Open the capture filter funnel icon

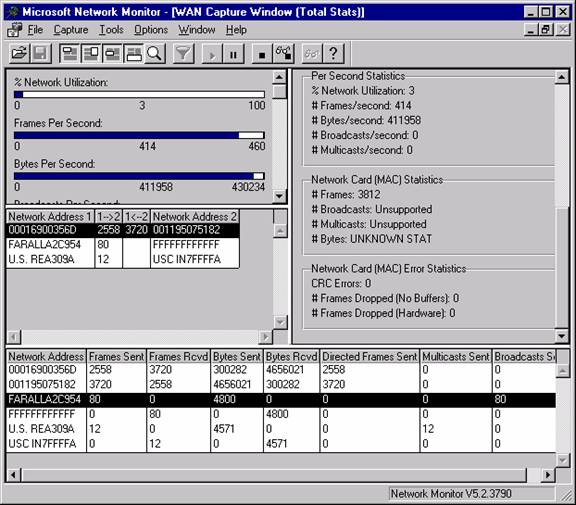tap(183, 54)
